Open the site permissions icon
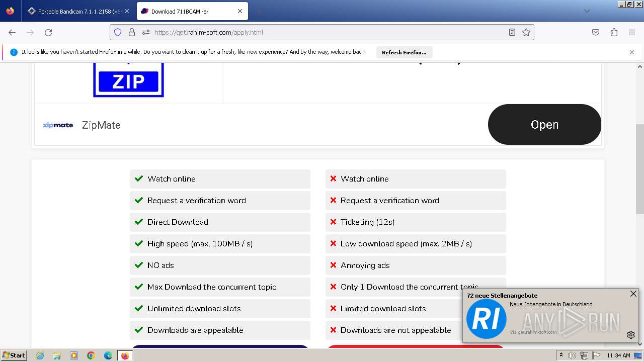 [x=146, y=32]
